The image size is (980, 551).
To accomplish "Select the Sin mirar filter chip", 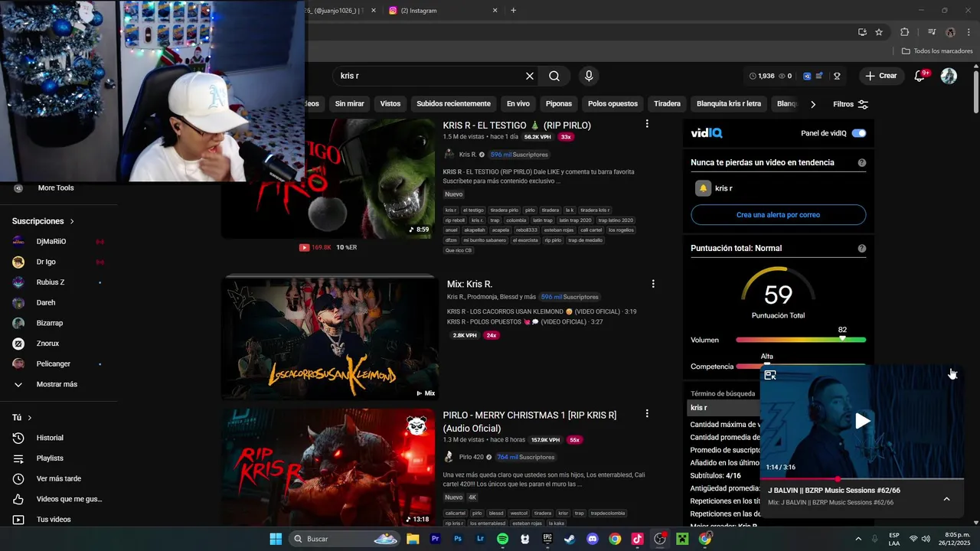I will click(x=349, y=104).
